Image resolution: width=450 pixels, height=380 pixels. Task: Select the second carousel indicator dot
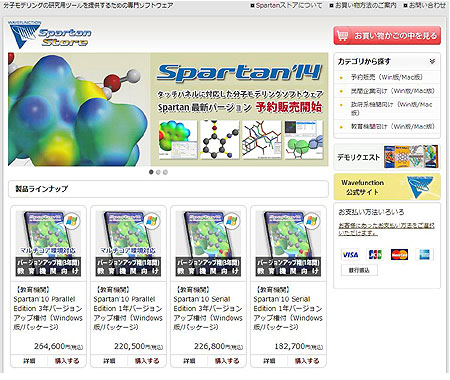(x=158, y=172)
